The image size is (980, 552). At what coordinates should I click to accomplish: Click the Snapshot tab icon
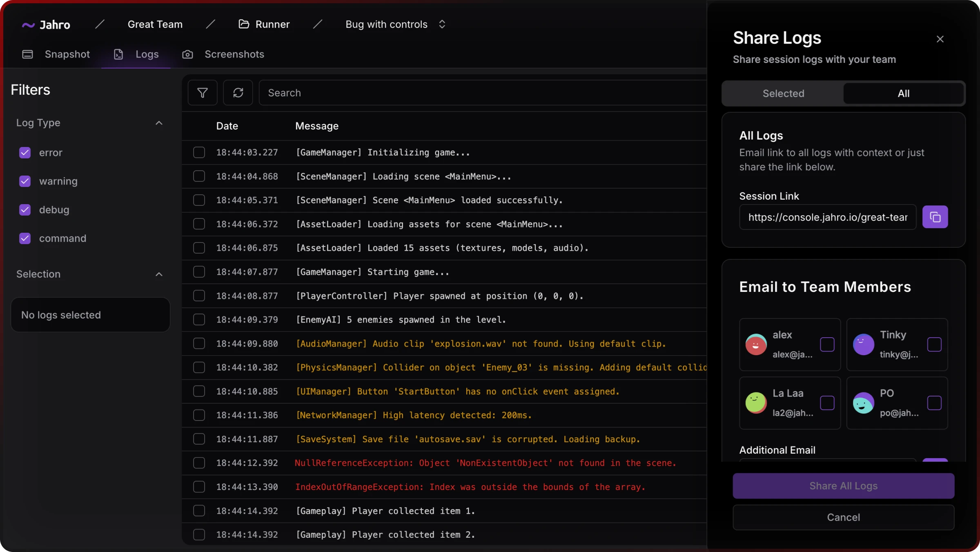pos(27,54)
